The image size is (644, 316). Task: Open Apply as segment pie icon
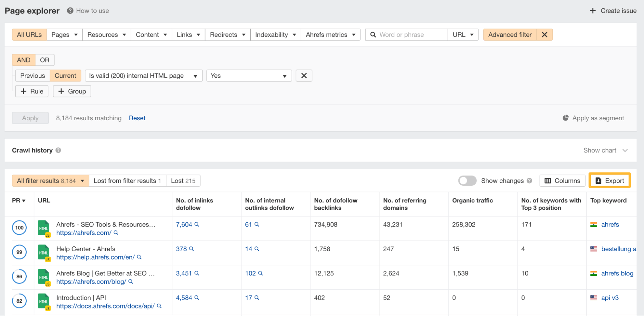[566, 118]
